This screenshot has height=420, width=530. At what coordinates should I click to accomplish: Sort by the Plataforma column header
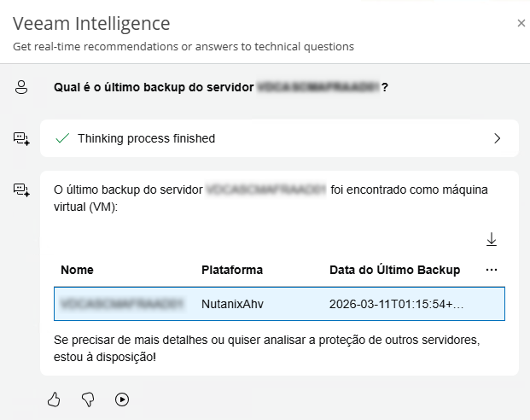[231, 270]
